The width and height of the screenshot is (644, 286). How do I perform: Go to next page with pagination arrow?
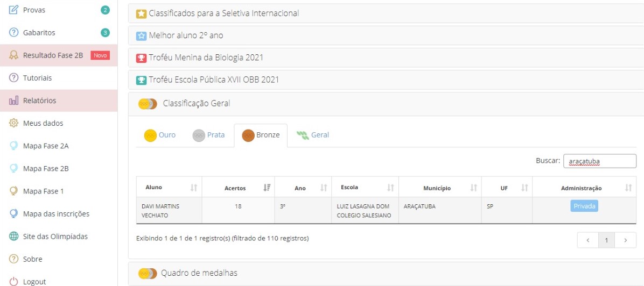tap(626, 240)
